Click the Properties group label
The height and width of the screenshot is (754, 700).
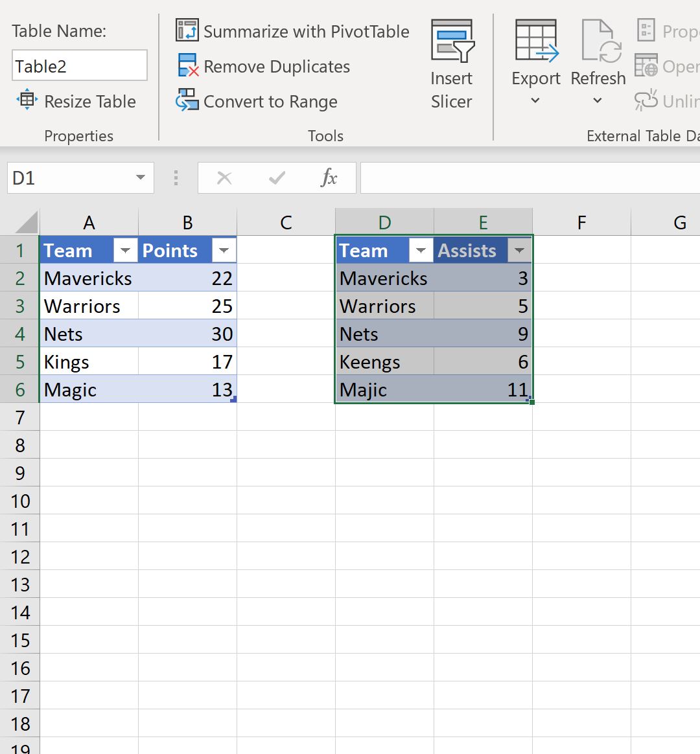coord(78,135)
